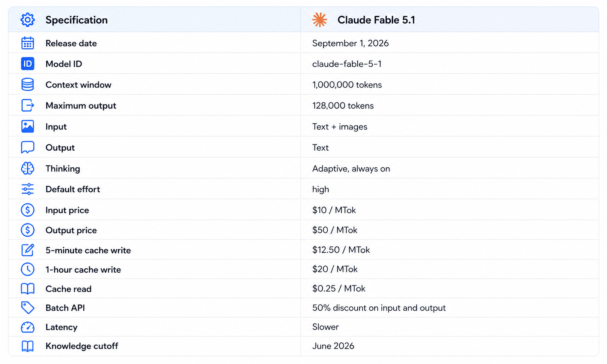Click the speech bubble icon for Output
Screen dimensions: 607x364
[27, 148]
